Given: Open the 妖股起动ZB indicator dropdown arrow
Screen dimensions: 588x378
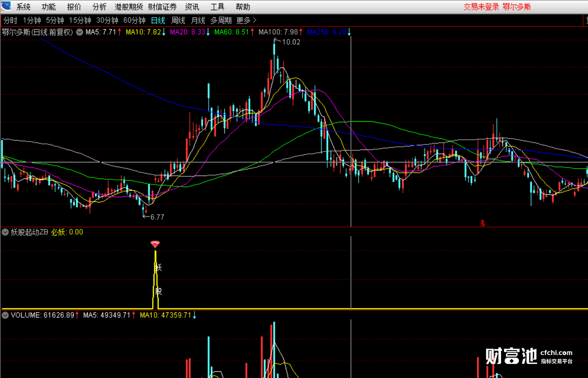Looking at the screenshot, I should [x=5, y=232].
